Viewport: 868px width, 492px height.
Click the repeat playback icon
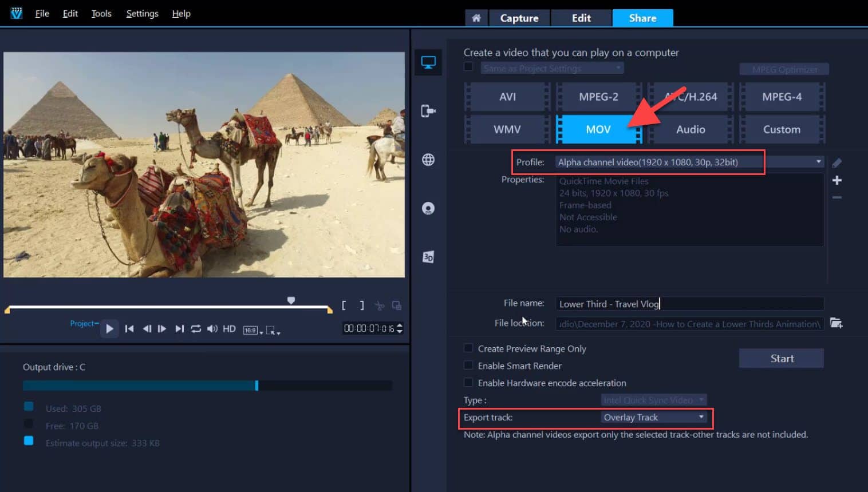click(x=195, y=328)
